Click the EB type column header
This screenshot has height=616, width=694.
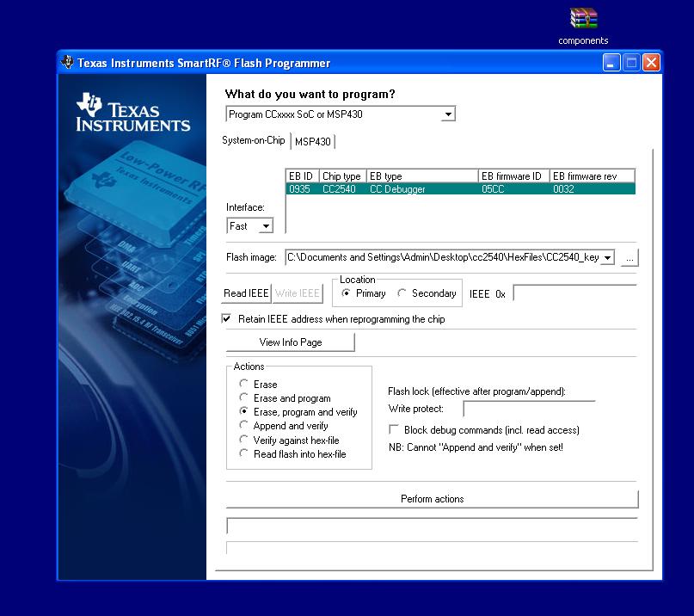click(422, 176)
